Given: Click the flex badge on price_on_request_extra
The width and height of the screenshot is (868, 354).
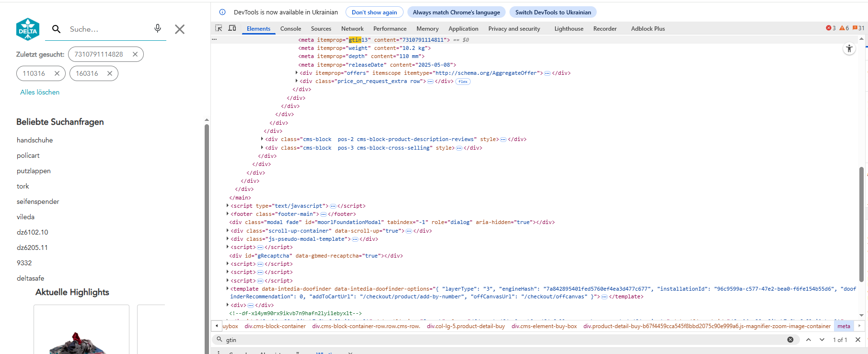Looking at the screenshot, I should tap(463, 82).
